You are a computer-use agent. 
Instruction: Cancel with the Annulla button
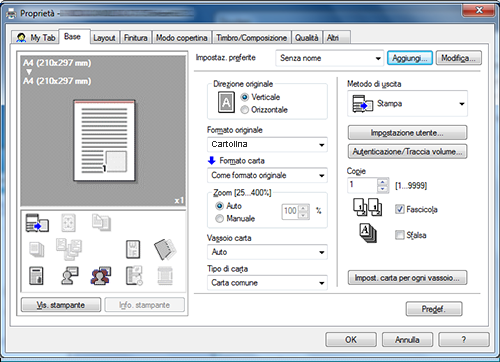coord(407,340)
